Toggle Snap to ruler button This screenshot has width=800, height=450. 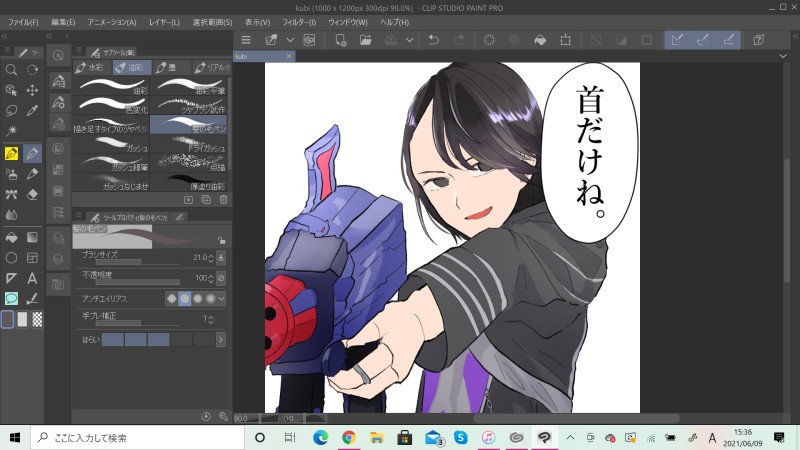[x=677, y=40]
